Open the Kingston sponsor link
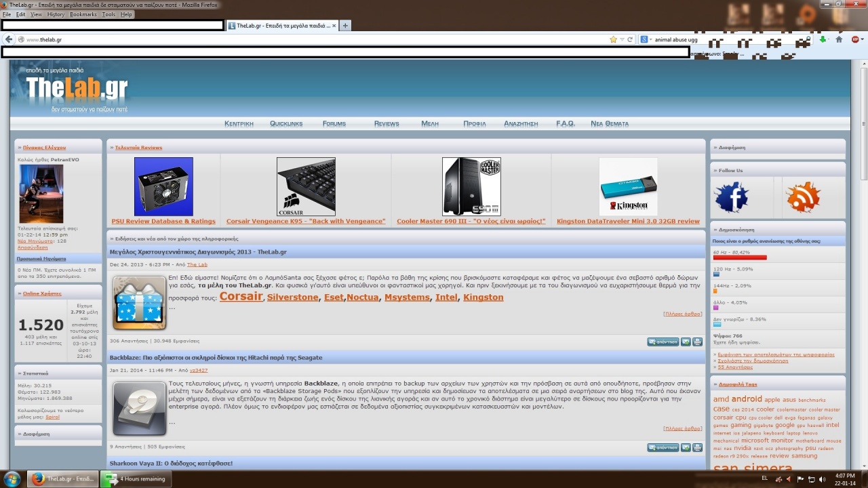This screenshot has height=488, width=868. pyautogui.click(x=484, y=297)
